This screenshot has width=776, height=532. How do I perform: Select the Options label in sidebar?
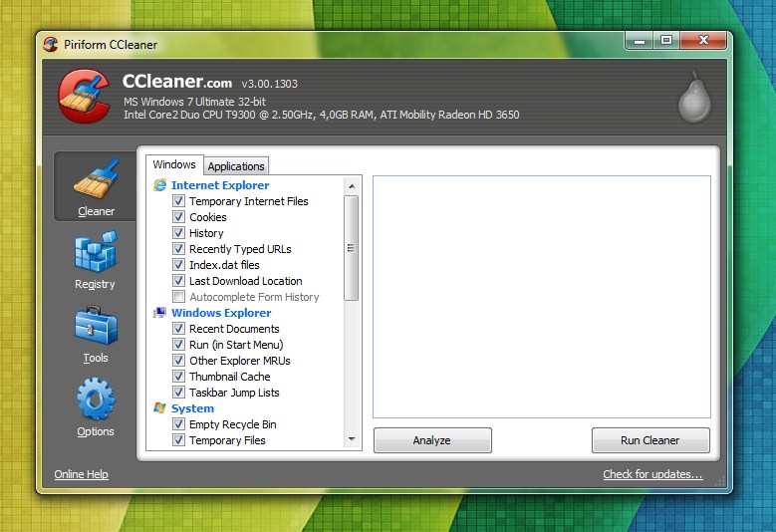coord(96,431)
